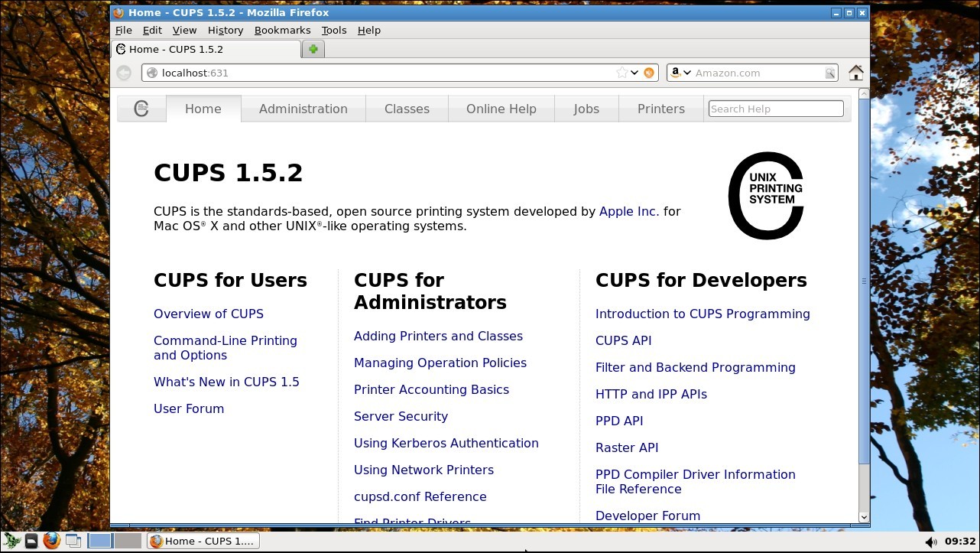Image resolution: width=980 pixels, height=553 pixels.
Task: Open the address bar history dropdown arrow
Action: click(x=634, y=73)
